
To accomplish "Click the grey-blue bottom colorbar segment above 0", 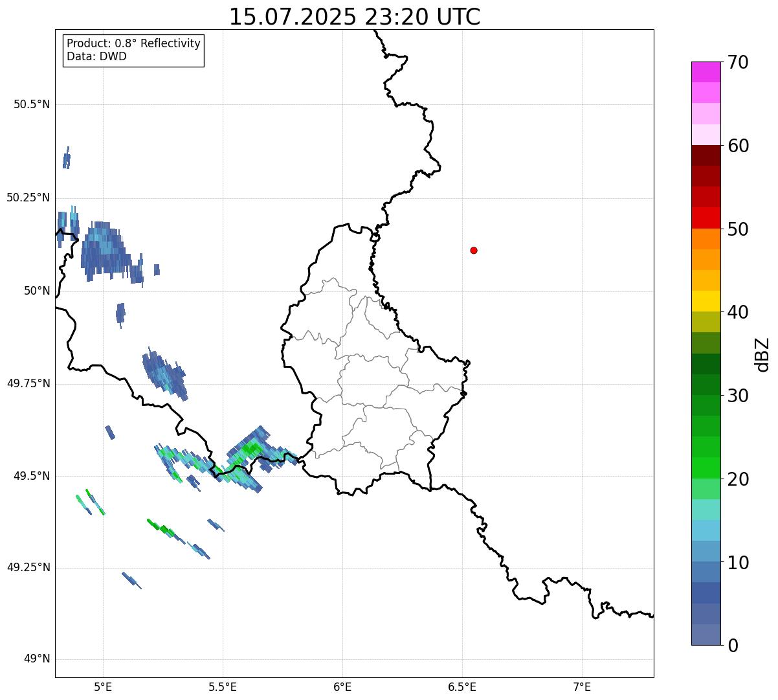I will [x=705, y=635].
